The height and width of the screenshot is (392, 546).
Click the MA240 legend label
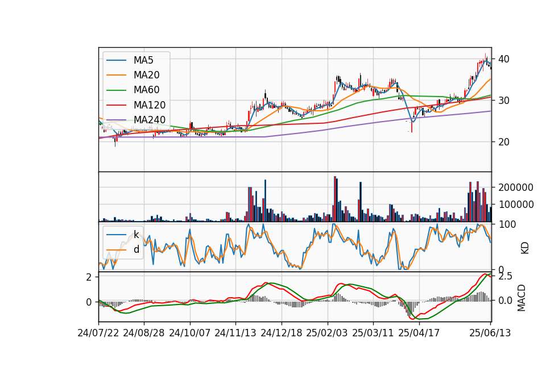(150, 120)
